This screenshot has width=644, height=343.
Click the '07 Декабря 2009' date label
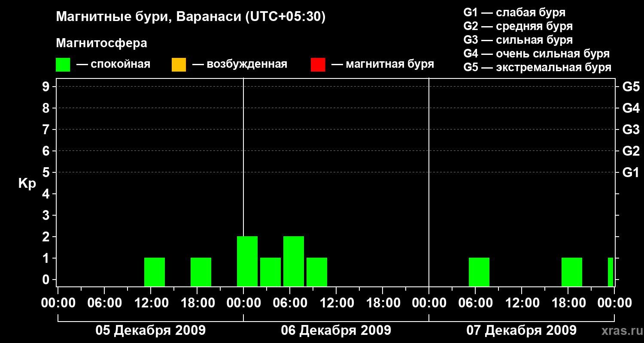click(x=521, y=331)
